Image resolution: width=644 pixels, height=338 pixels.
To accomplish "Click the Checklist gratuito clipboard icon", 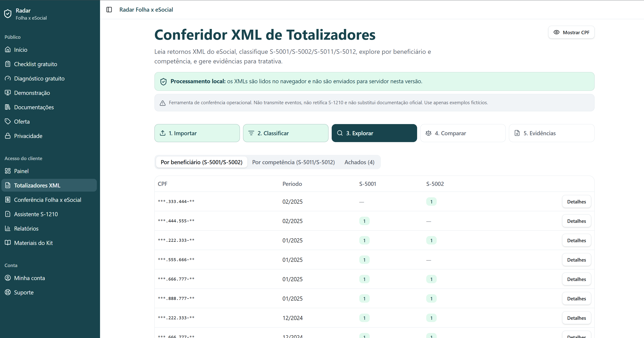I will pyautogui.click(x=8, y=64).
